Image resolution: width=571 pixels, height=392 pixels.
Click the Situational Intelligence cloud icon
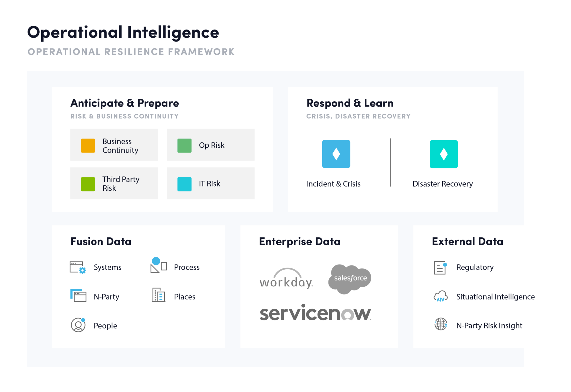(x=441, y=296)
